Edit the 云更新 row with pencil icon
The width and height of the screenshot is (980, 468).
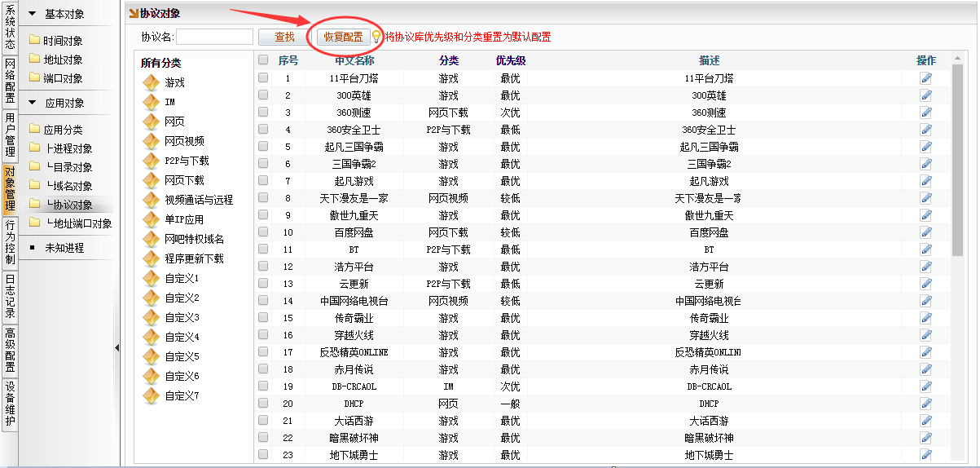click(926, 284)
